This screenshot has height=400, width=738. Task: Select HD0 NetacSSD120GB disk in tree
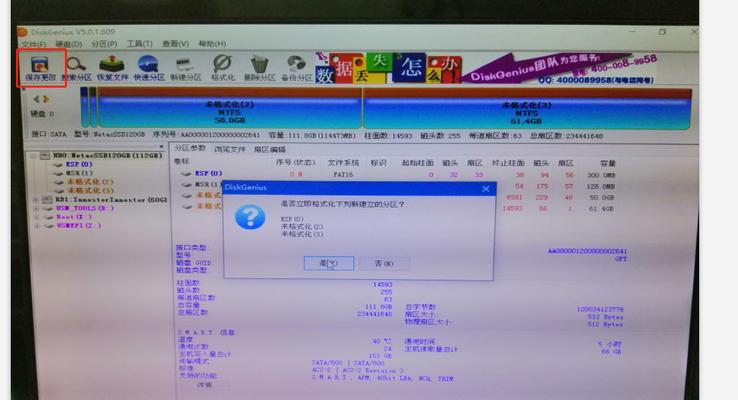click(108, 155)
